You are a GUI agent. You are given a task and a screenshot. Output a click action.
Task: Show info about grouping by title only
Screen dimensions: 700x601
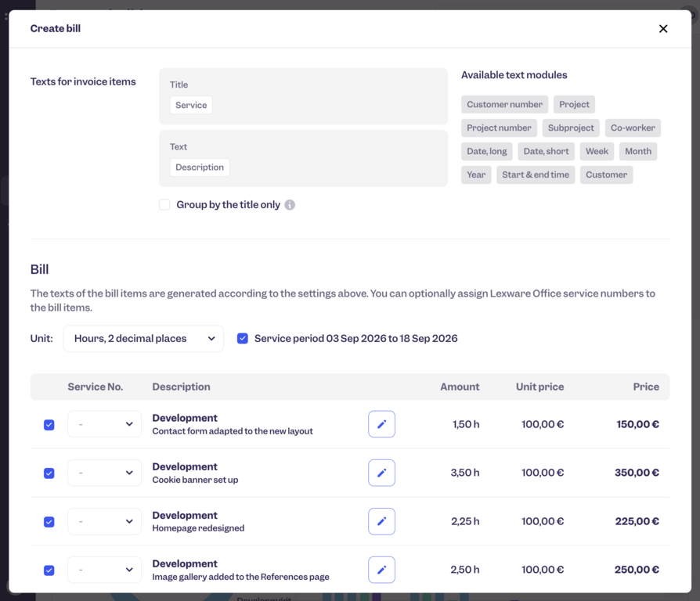pos(290,205)
